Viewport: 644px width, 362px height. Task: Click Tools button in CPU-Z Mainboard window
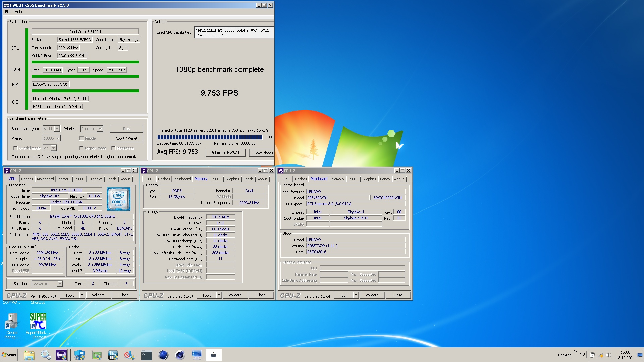pyautogui.click(x=343, y=295)
